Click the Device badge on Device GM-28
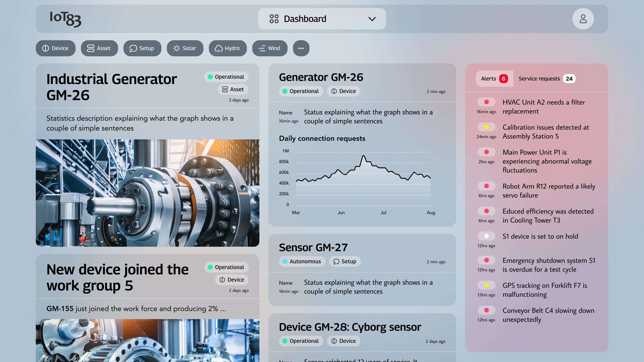644x362 pixels. coord(343,341)
